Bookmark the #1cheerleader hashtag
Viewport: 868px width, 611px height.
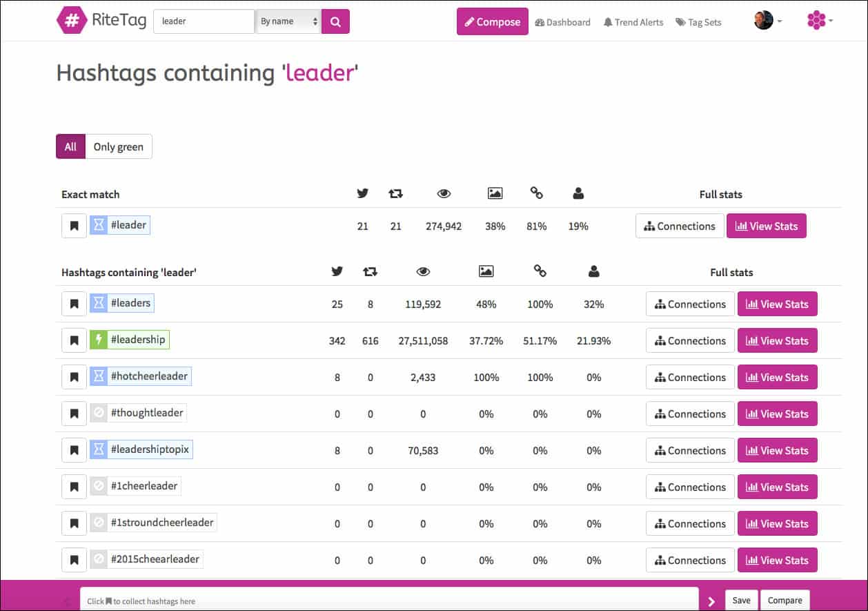pos(74,487)
